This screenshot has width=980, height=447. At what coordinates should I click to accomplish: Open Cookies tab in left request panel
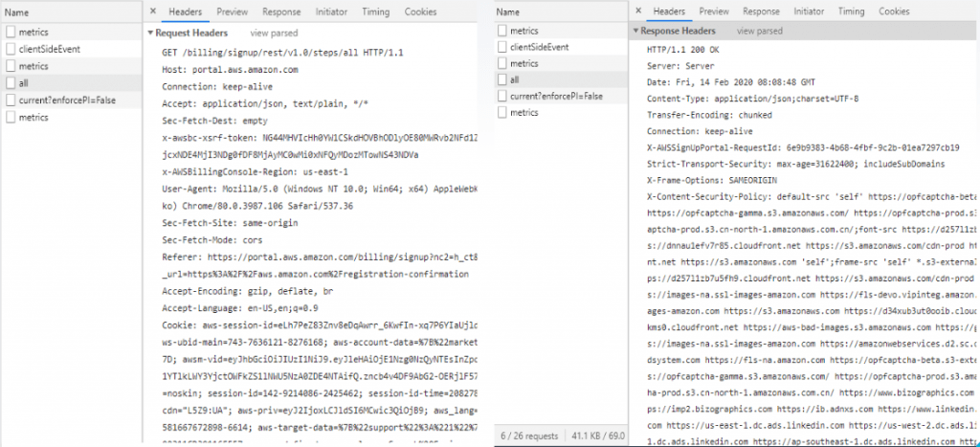421,11
